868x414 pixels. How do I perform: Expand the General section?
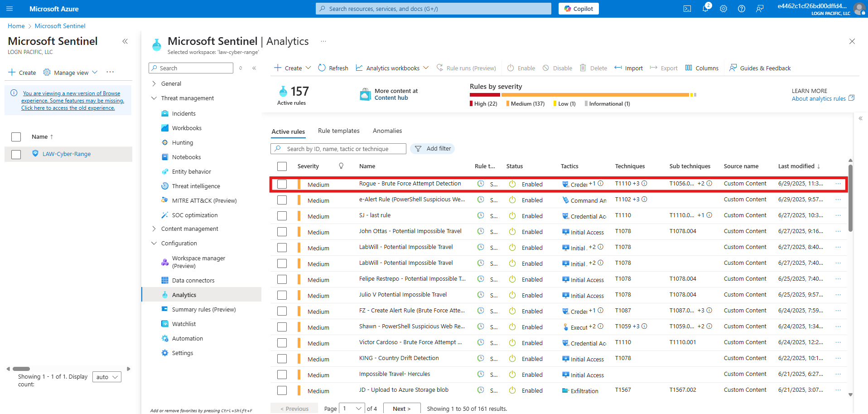pyautogui.click(x=154, y=83)
